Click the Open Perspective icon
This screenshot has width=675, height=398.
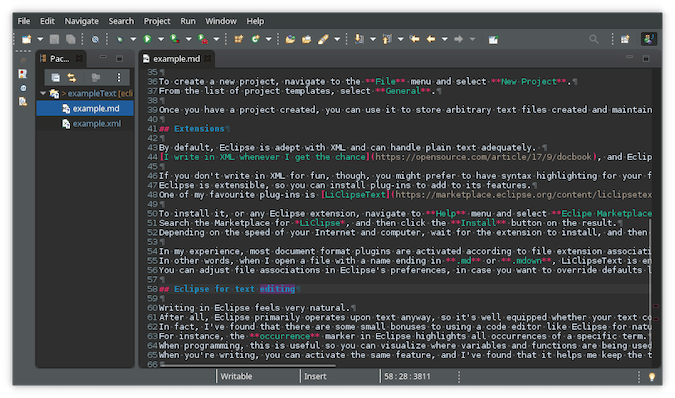click(625, 39)
